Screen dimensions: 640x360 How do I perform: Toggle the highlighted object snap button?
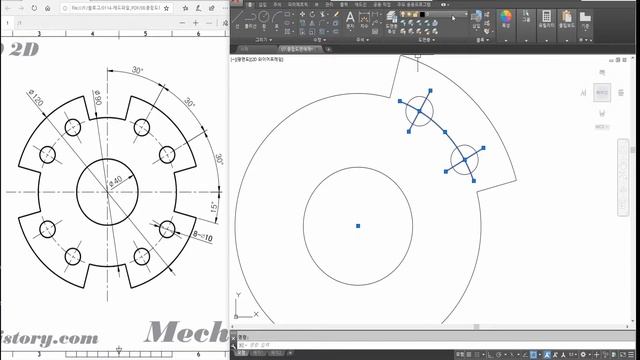533,355
